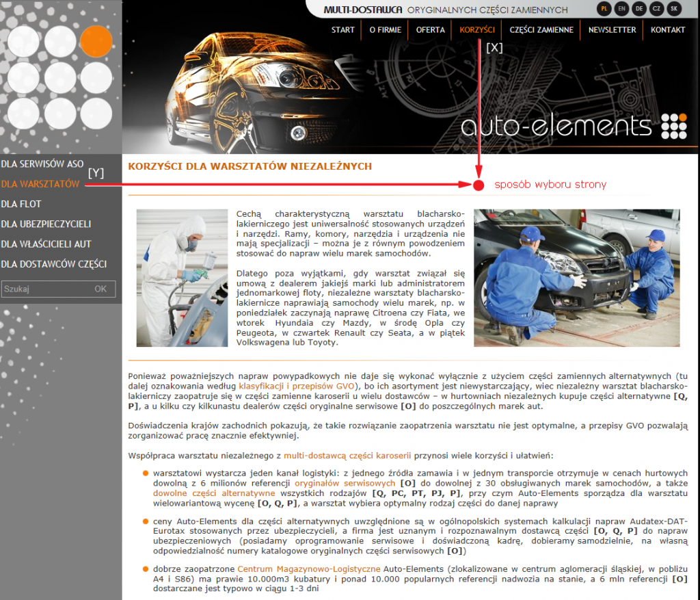700x600 pixels.
Task: Click the auto-elements logo
Action: [x=574, y=127]
